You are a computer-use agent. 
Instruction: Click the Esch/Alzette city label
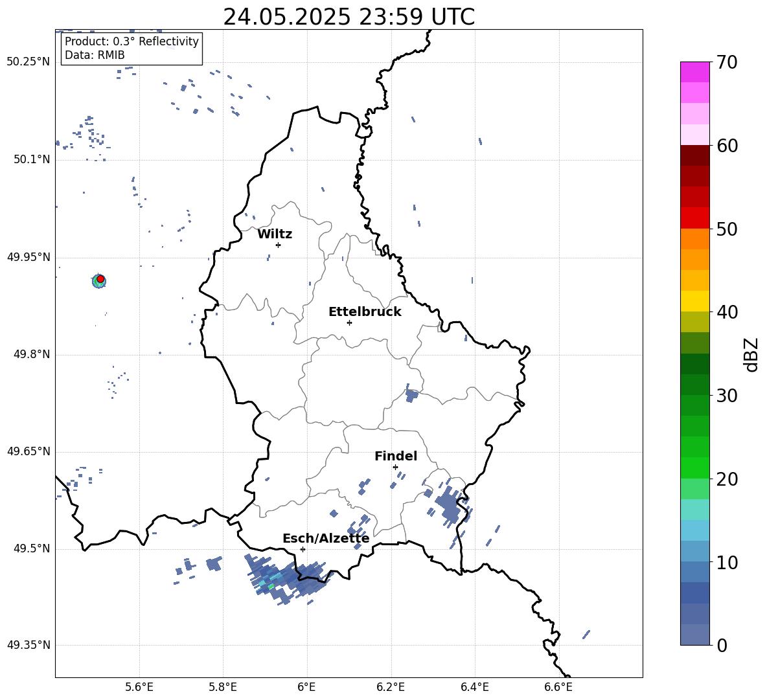click(x=326, y=539)
